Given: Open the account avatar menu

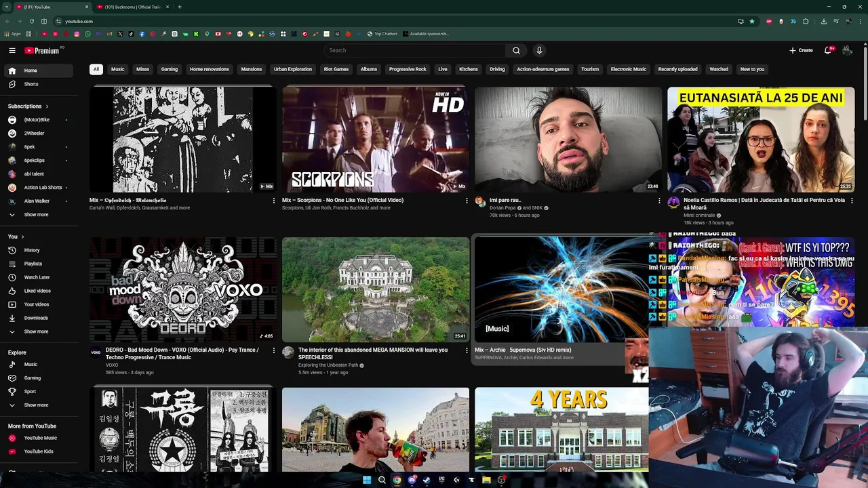Looking at the screenshot, I should click(847, 50).
